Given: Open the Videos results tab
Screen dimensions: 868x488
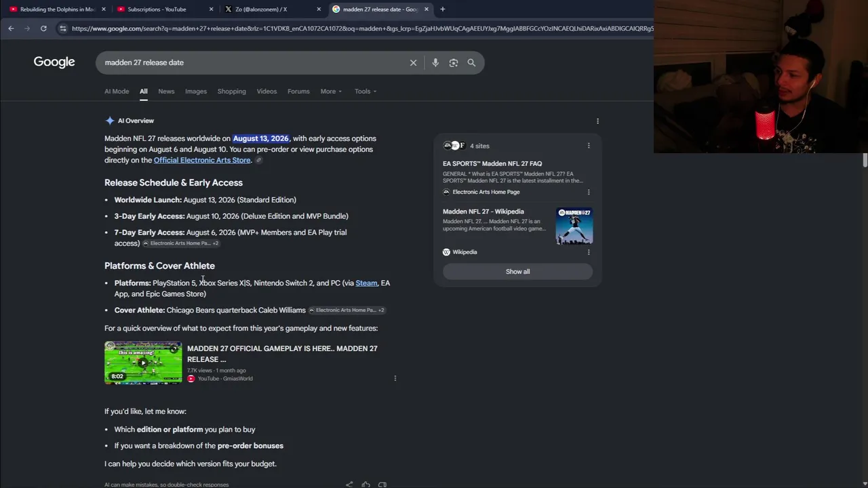Looking at the screenshot, I should click(x=267, y=91).
